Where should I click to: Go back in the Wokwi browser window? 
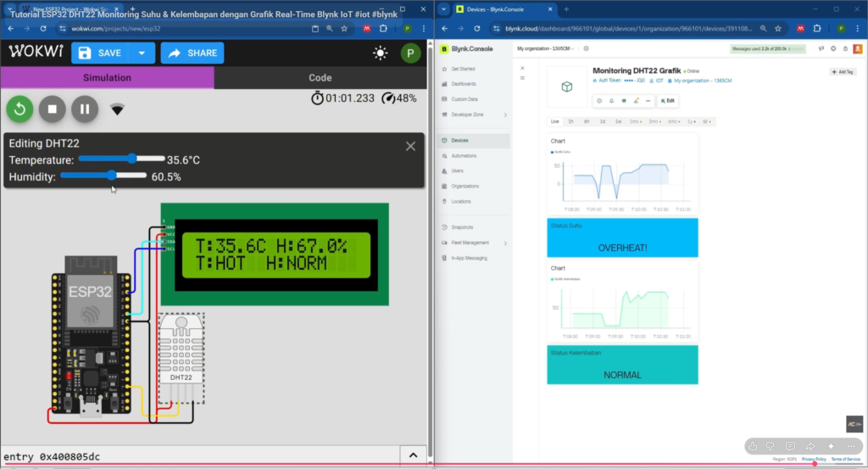pyautogui.click(x=10, y=28)
